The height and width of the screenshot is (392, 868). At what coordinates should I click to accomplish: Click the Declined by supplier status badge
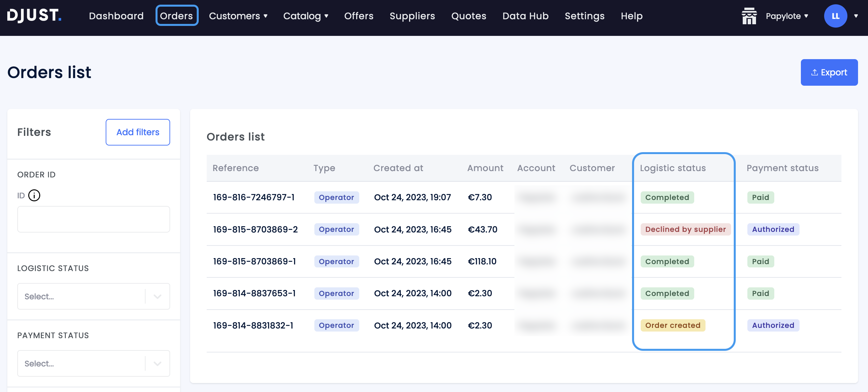coord(685,229)
